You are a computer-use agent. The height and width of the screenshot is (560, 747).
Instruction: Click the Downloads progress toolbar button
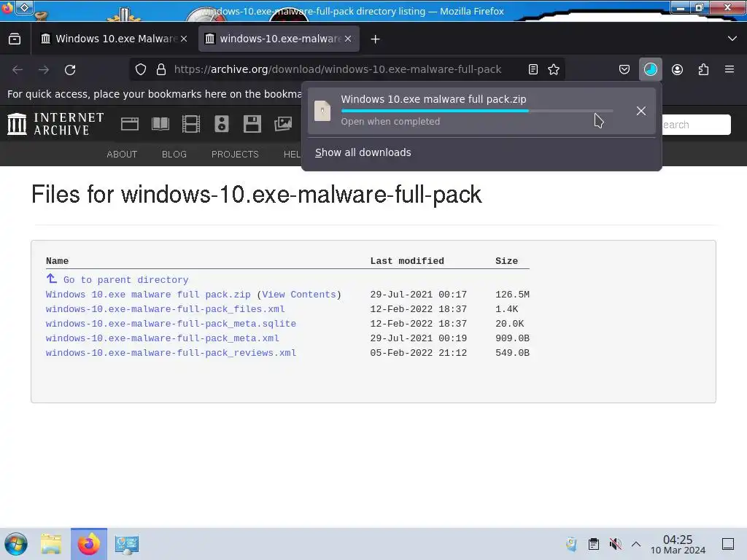tap(650, 69)
